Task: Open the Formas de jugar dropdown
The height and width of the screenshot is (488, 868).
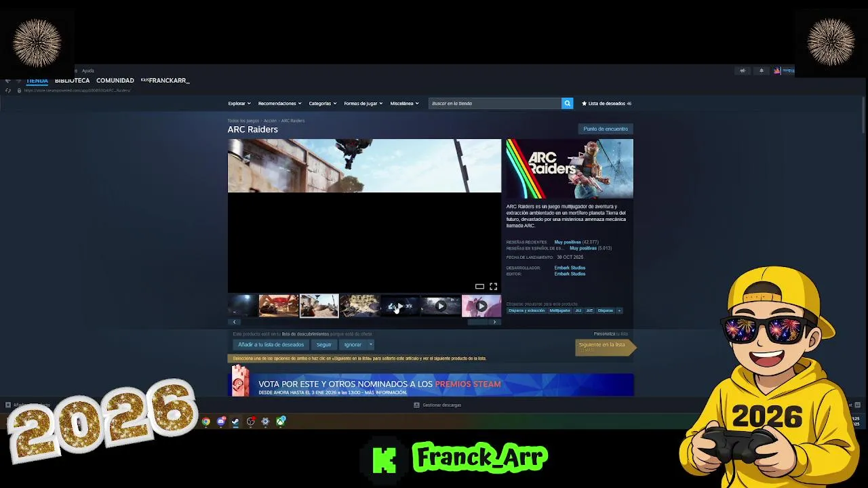Action: pos(363,103)
